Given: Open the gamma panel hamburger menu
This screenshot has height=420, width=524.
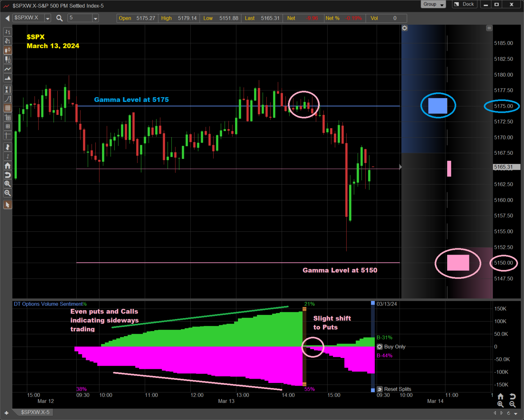Looking at the screenshot, I should click(x=489, y=28).
